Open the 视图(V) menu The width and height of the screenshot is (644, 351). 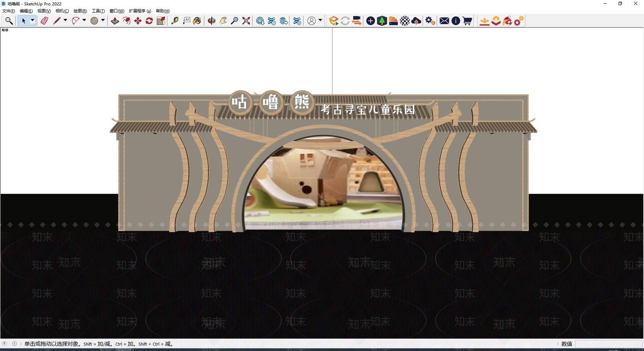click(x=44, y=11)
